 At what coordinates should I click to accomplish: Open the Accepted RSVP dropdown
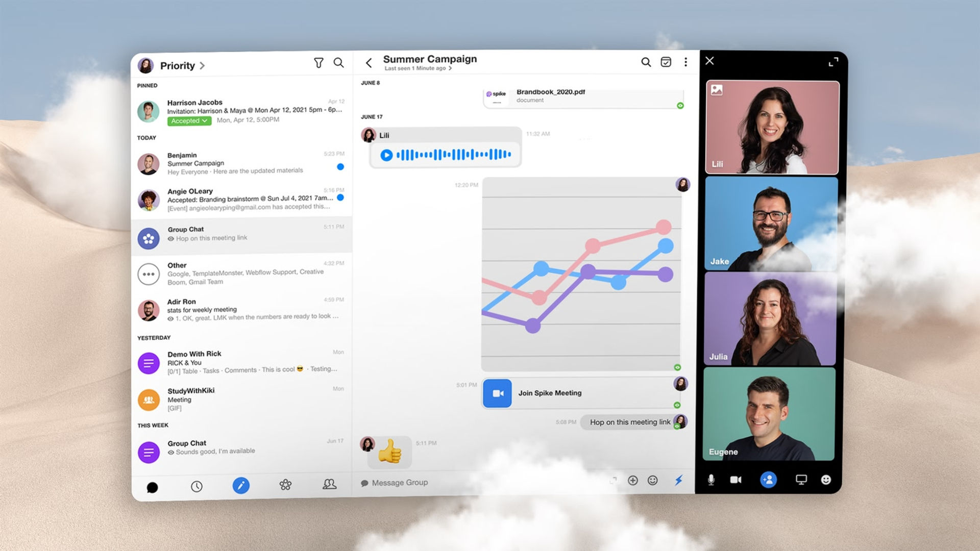[x=189, y=121]
